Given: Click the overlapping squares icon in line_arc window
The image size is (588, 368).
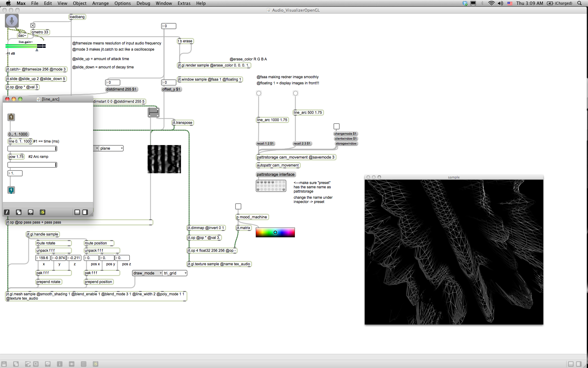Looking at the screenshot, I should pos(19,212).
